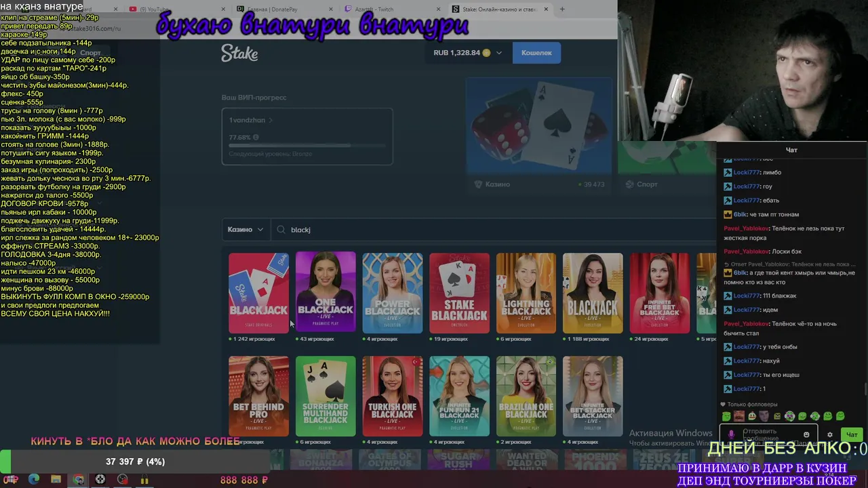Click 6blk username on 'че там пт тоннам'
The height and width of the screenshot is (488, 868).
tap(740, 214)
